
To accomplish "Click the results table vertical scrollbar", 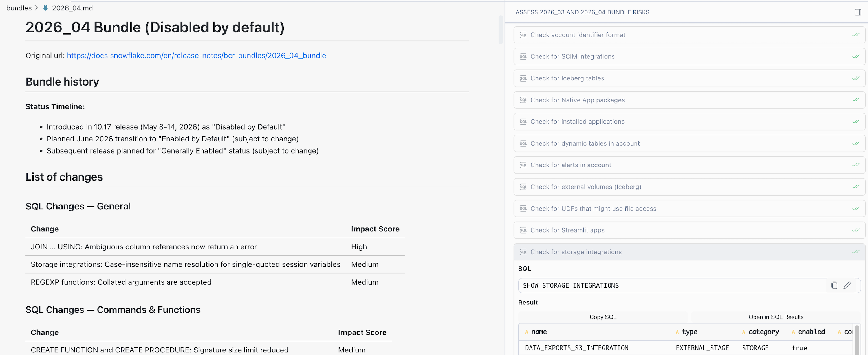I will tap(856, 340).
